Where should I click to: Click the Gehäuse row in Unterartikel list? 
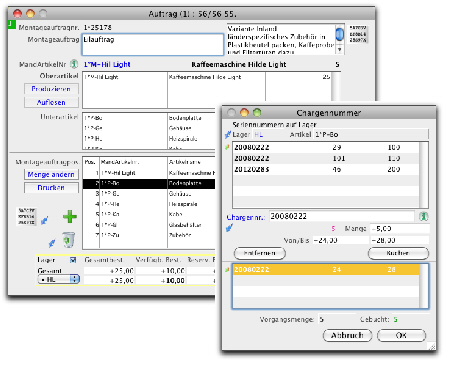coord(149,128)
